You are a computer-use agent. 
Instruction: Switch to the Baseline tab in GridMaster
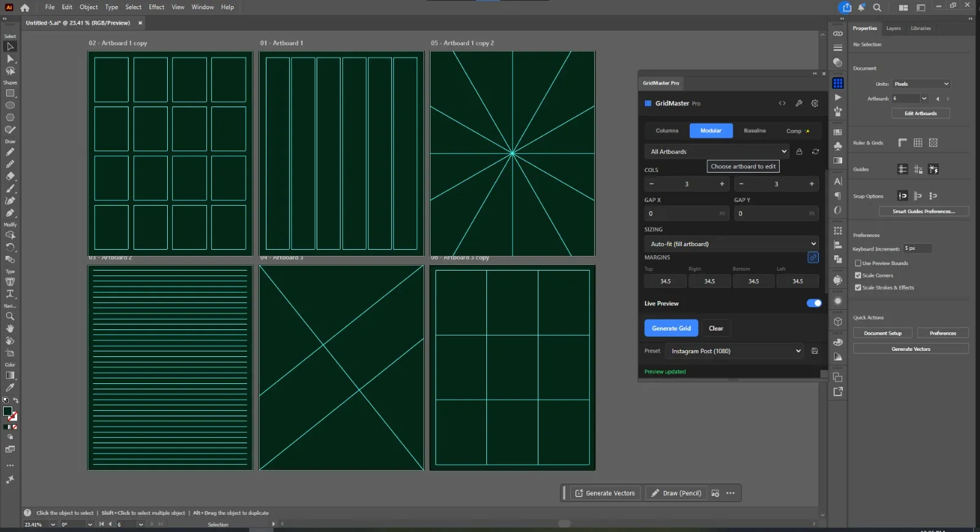(755, 131)
